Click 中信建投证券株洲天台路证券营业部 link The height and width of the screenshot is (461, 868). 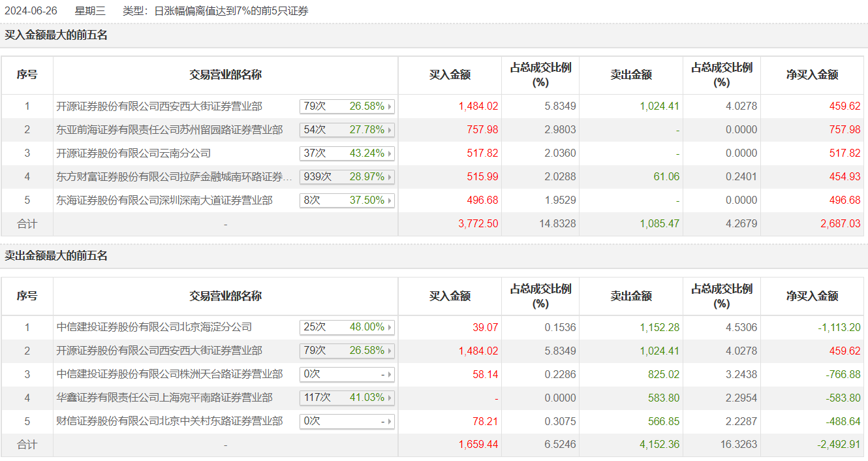[x=170, y=374]
